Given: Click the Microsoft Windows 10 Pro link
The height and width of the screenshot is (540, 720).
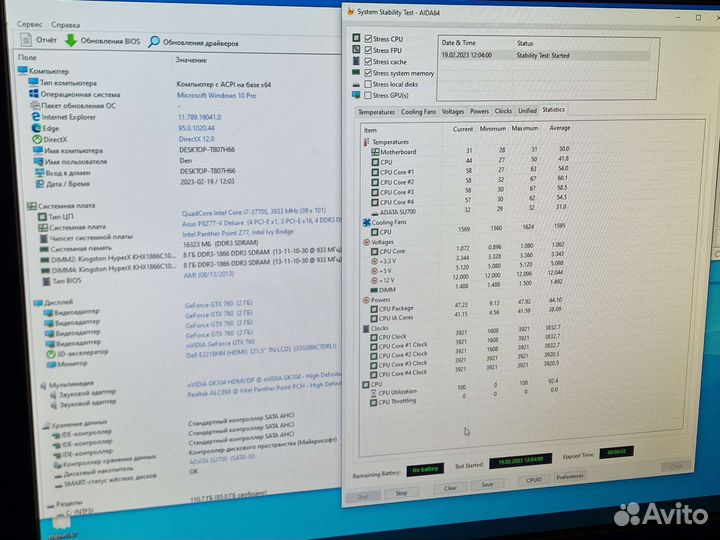Looking at the screenshot, I should pos(217,96).
